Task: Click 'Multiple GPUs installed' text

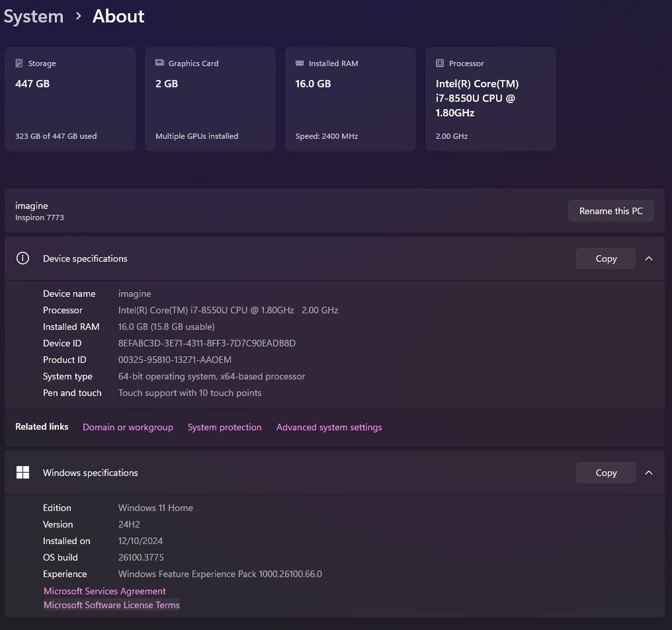Action: tap(196, 136)
